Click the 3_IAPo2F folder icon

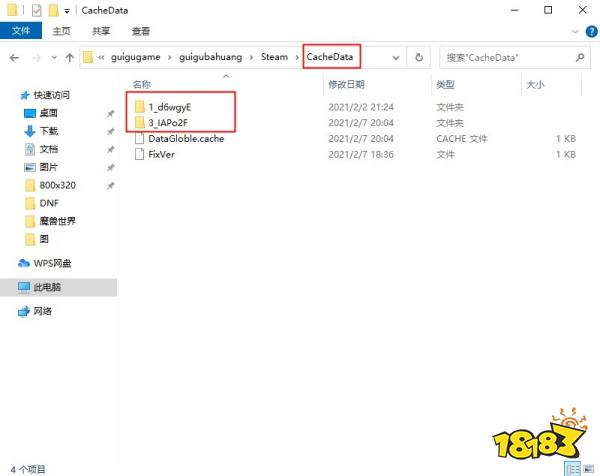pos(140,122)
